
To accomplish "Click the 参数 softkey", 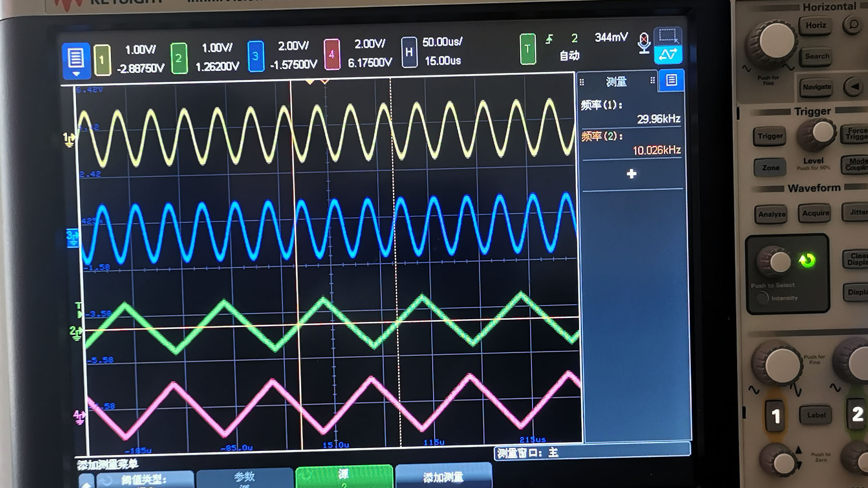I will pos(245,478).
